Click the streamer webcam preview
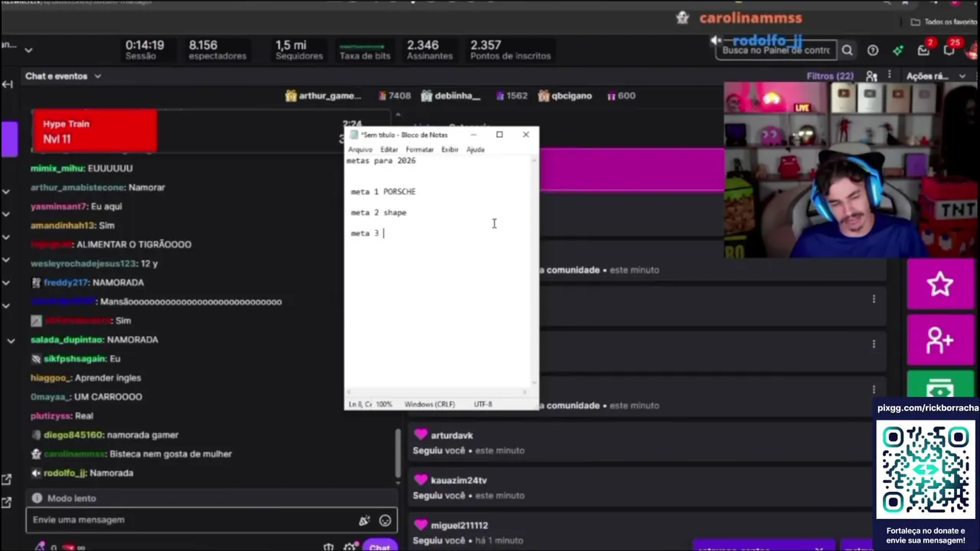The height and width of the screenshot is (551, 980). pyautogui.click(x=852, y=170)
